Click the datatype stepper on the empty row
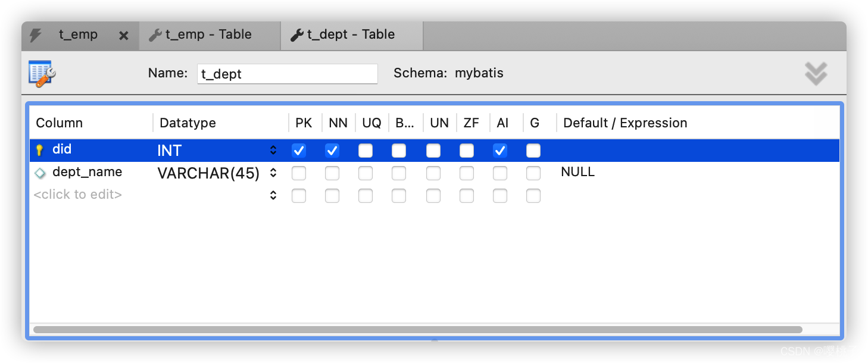Viewport: 868px width, 363px height. 273,195
